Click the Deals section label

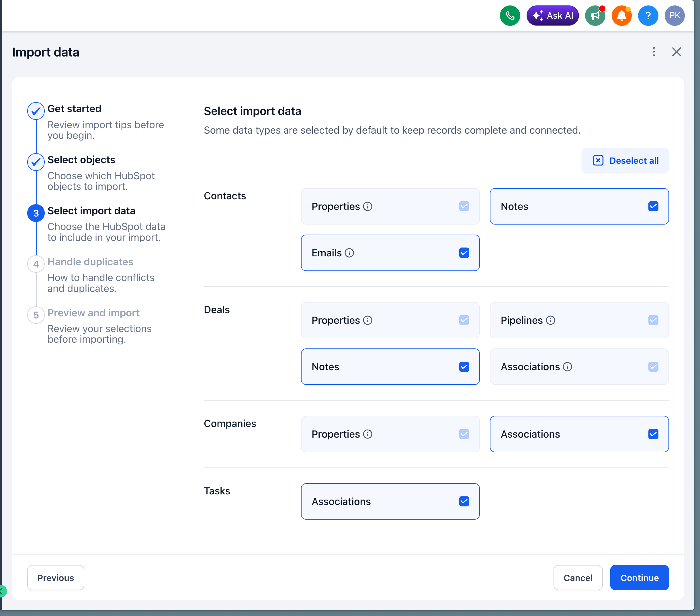click(216, 309)
